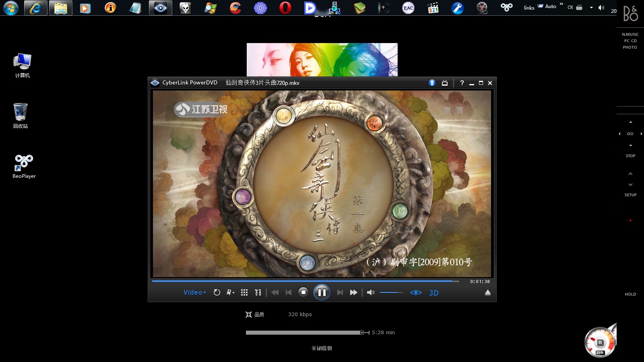Launch foobar2000 from the taskbar

pos(185,8)
